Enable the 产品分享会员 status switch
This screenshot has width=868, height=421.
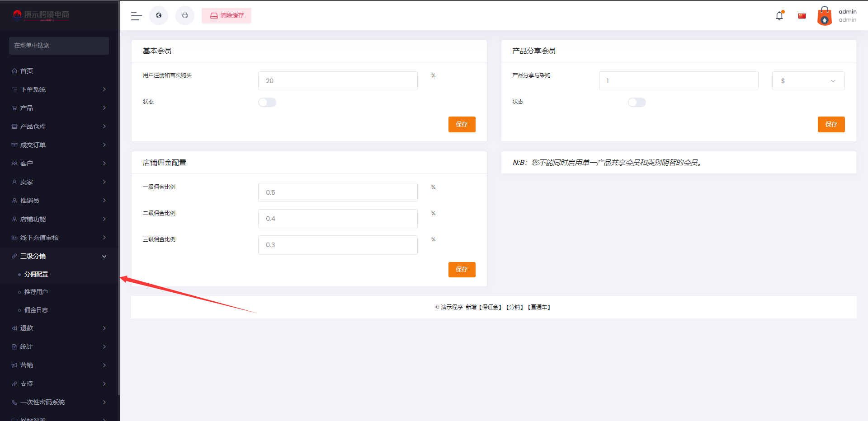tap(637, 103)
